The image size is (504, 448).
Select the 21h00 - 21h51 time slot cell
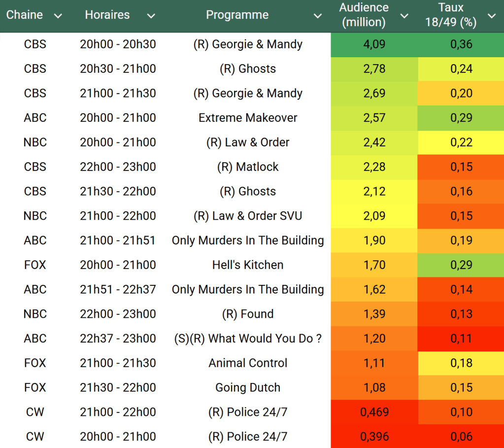tap(118, 241)
